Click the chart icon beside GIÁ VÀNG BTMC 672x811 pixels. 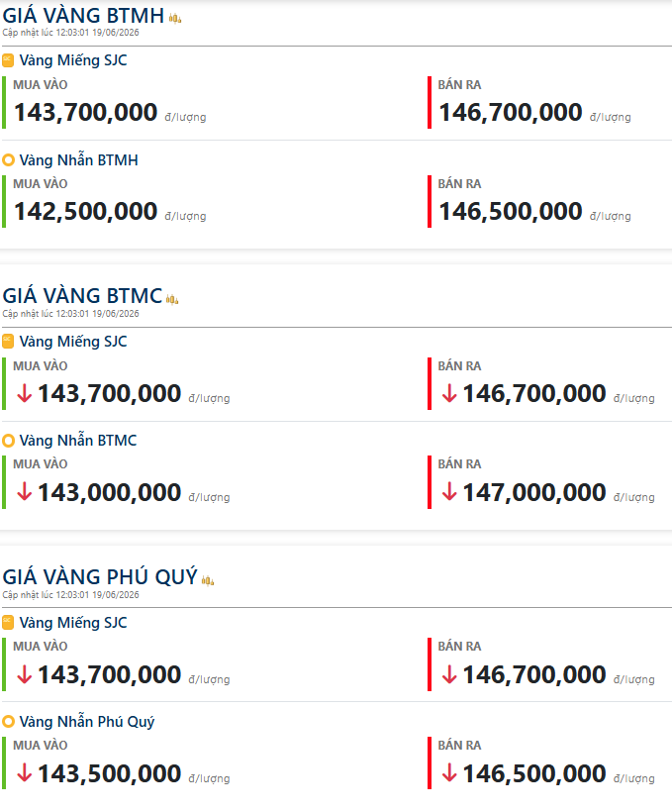[x=172, y=299]
